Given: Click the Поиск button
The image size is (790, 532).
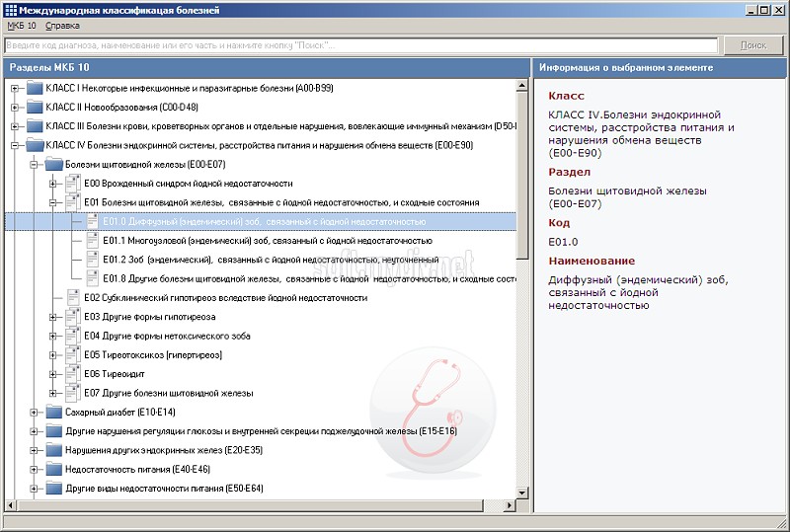Looking at the screenshot, I should click(x=753, y=45).
